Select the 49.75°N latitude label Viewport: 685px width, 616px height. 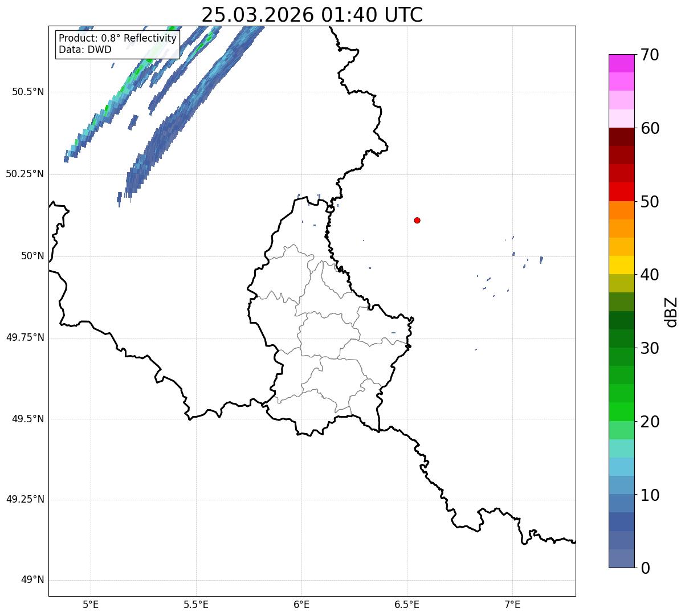[25, 337]
